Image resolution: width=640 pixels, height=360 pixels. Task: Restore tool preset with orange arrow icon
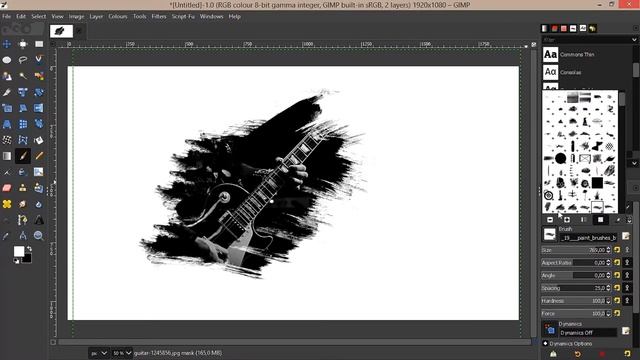tap(578, 354)
